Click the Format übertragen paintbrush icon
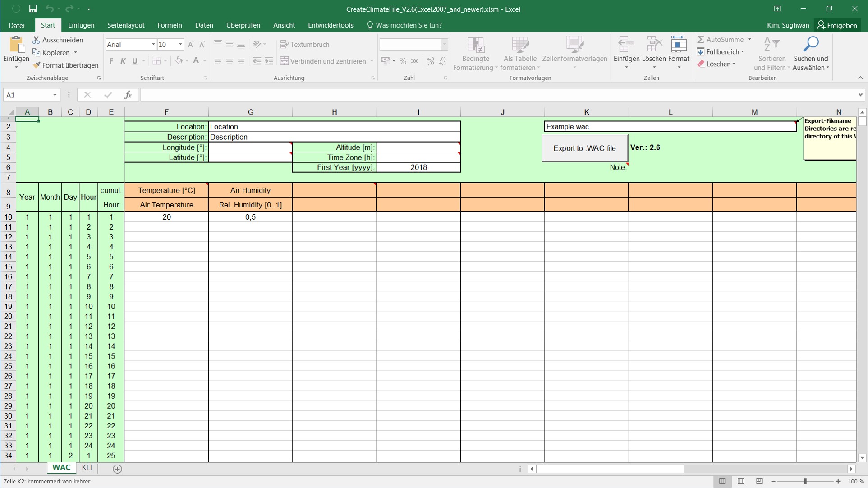This screenshot has width=868, height=488. point(37,65)
